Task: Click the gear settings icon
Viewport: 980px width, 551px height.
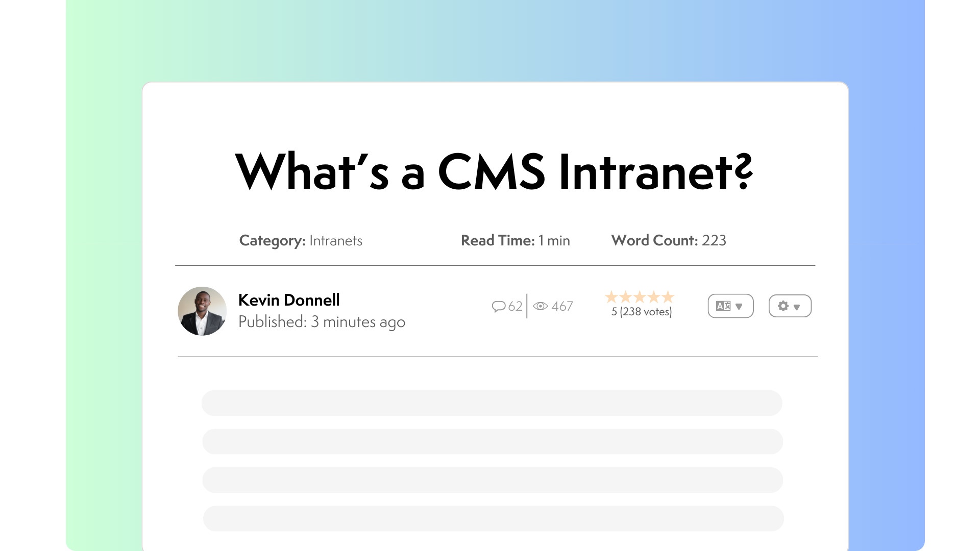Action: coord(783,306)
